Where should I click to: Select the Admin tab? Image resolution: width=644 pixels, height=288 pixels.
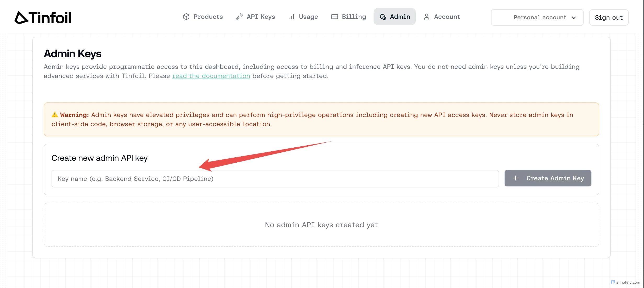394,17
